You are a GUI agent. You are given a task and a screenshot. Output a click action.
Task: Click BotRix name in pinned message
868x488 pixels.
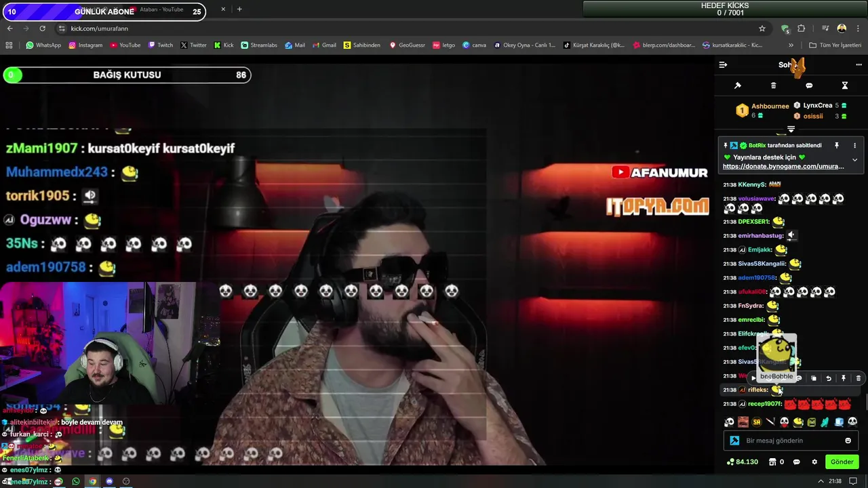tap(757, 146)
